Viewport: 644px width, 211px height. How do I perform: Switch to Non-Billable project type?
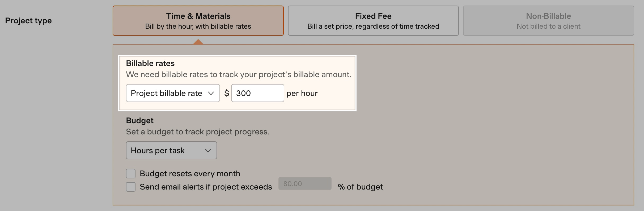pyautogui.click(x=548, y=21)
